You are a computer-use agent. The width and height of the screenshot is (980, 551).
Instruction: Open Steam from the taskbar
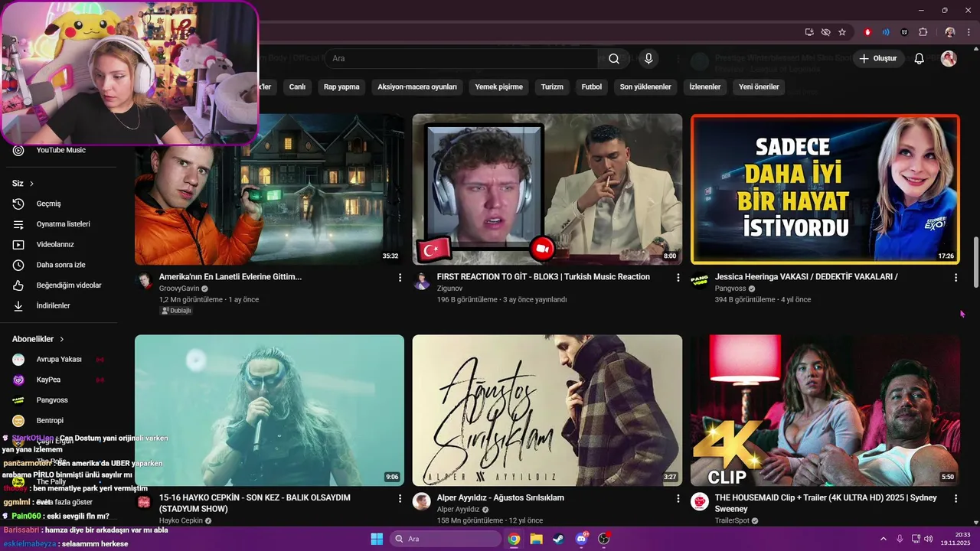pos(558,539)
